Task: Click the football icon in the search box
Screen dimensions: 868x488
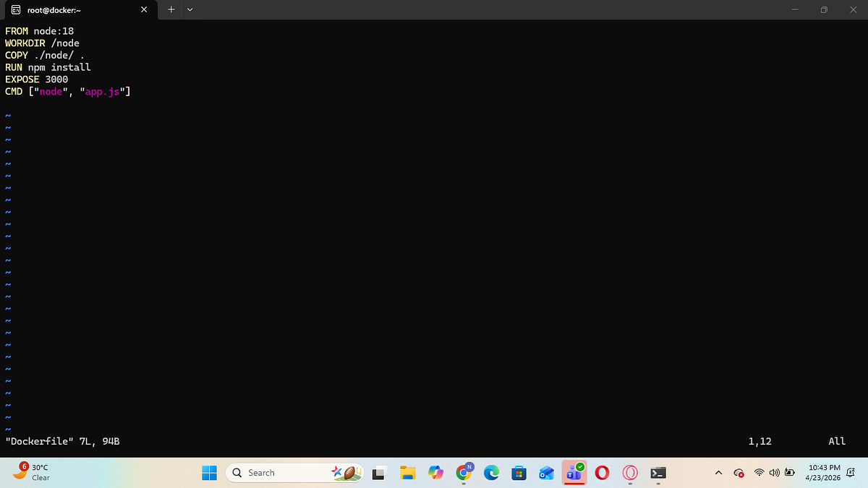Action: click(349, 473)
